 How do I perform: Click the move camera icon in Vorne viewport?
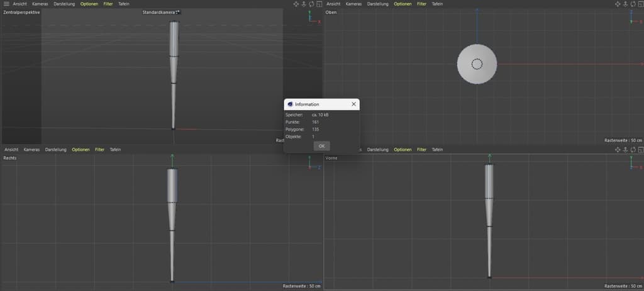click(618, 150)
